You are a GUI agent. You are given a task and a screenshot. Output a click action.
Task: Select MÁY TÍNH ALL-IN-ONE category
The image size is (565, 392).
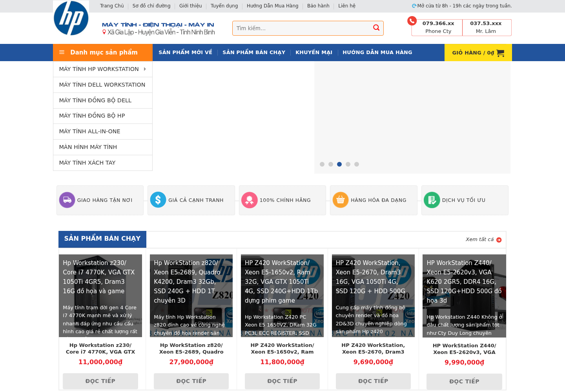pyautogui.click(x=103, y=131)
